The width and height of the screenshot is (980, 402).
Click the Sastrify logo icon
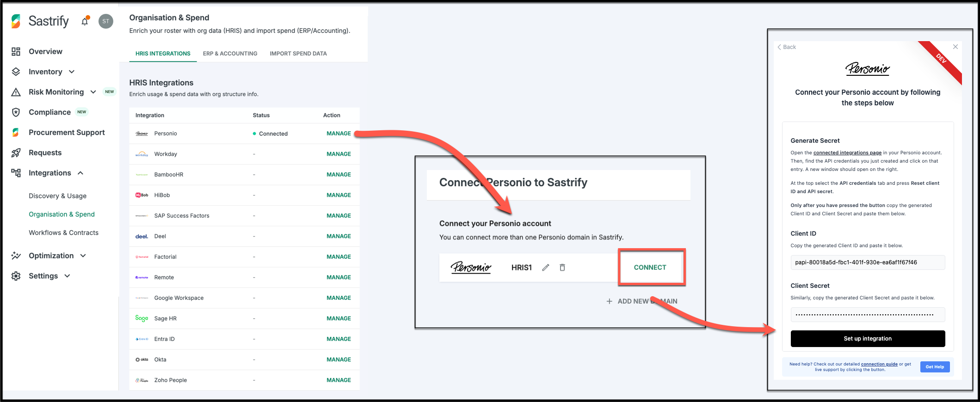pyautogui.click(x=16, y=21)
